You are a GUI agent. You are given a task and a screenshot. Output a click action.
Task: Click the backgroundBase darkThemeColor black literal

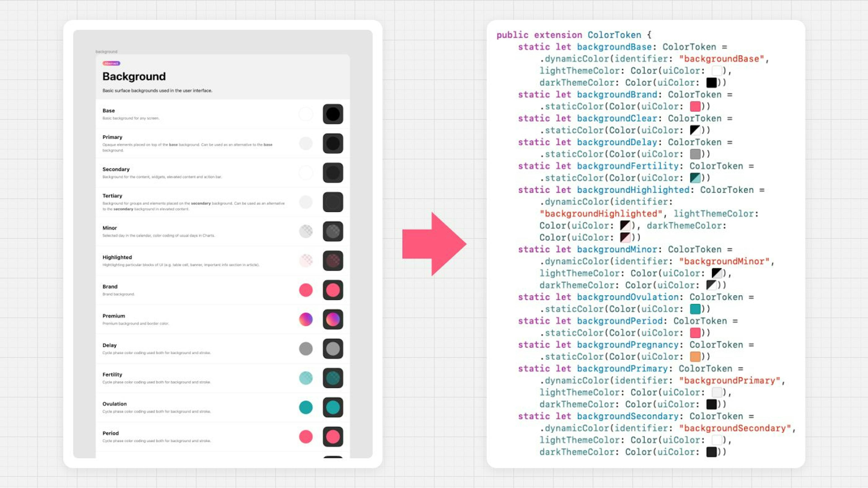click(711, 83)
